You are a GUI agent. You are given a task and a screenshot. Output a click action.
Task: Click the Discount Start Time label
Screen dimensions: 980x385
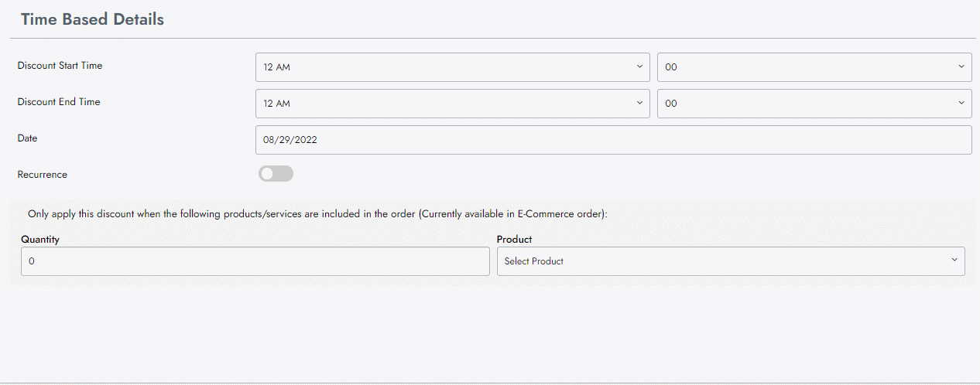click(x=60, y=66)
